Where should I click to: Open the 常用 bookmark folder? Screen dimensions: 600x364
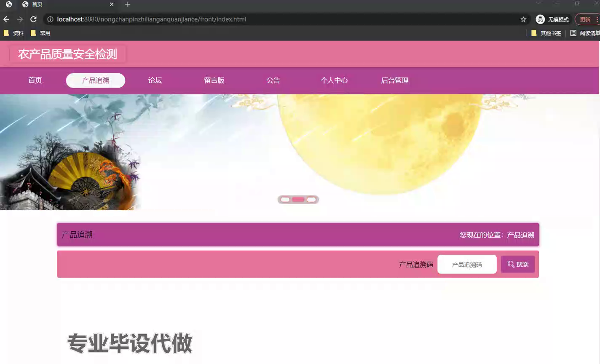tap(40, 33)
